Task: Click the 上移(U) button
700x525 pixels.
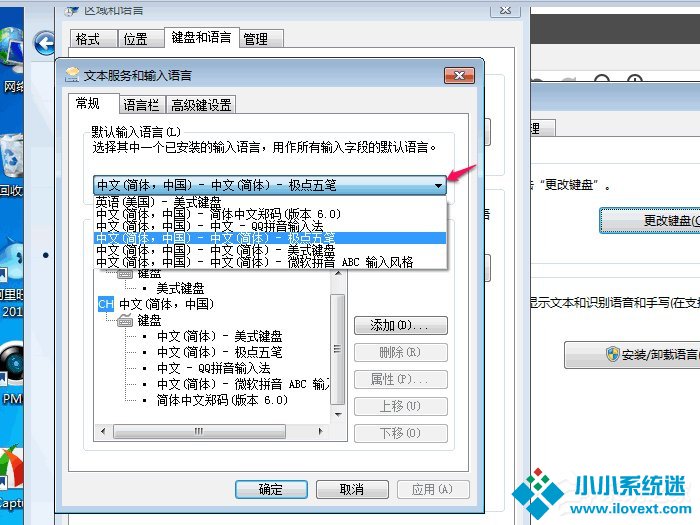Action: click(400, 406)
